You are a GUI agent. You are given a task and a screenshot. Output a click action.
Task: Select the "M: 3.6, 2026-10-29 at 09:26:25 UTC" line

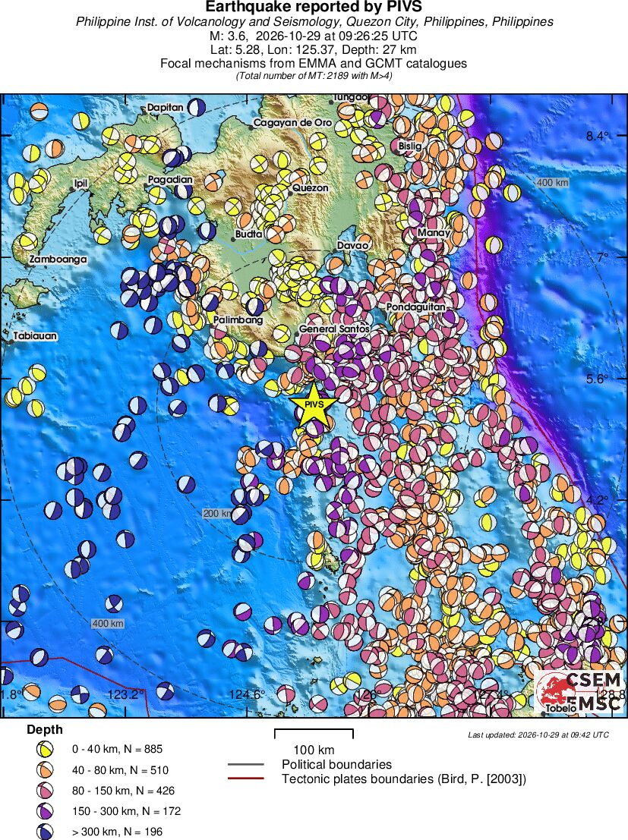click(x=314, y=36)
